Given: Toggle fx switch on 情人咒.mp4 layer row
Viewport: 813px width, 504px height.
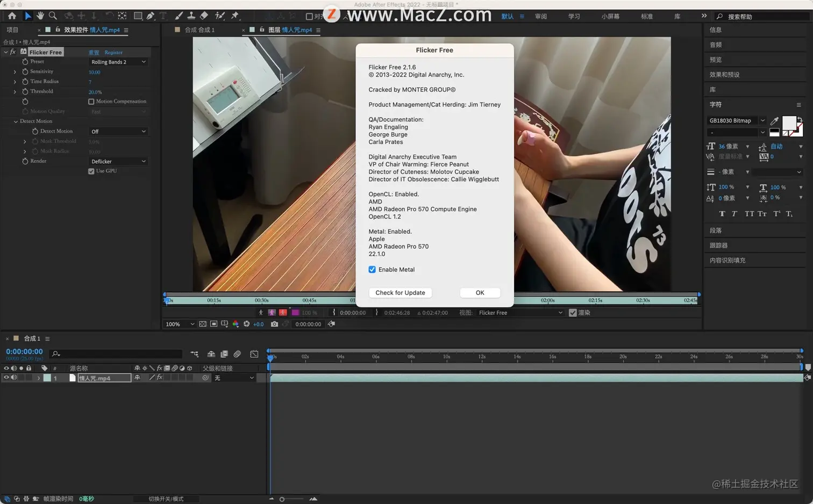Looking at the screenshot, I should 159,378.
